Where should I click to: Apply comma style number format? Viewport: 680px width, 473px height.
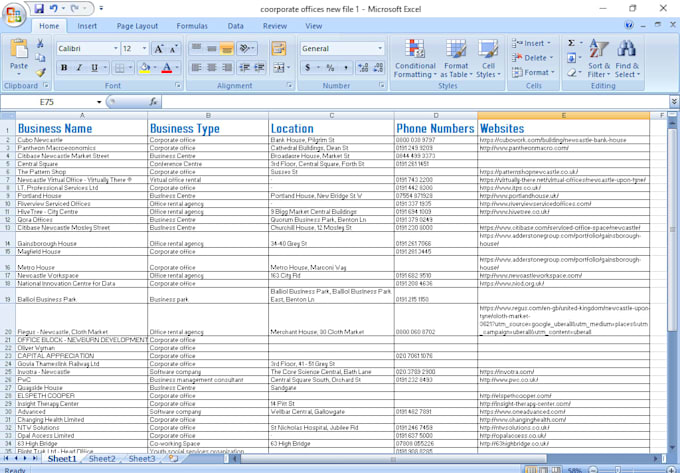click(x=346, y=68)
